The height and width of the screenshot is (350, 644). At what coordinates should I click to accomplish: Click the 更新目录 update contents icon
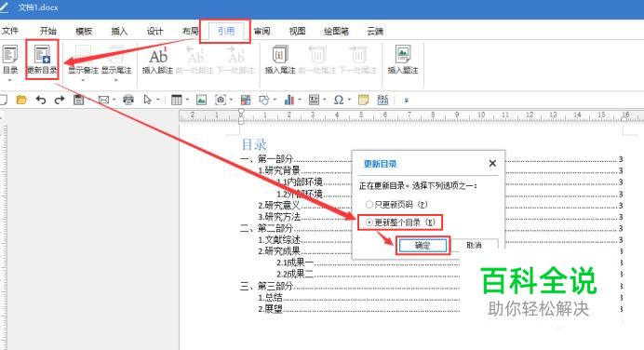pyautogui.click(x=42, y=55)
